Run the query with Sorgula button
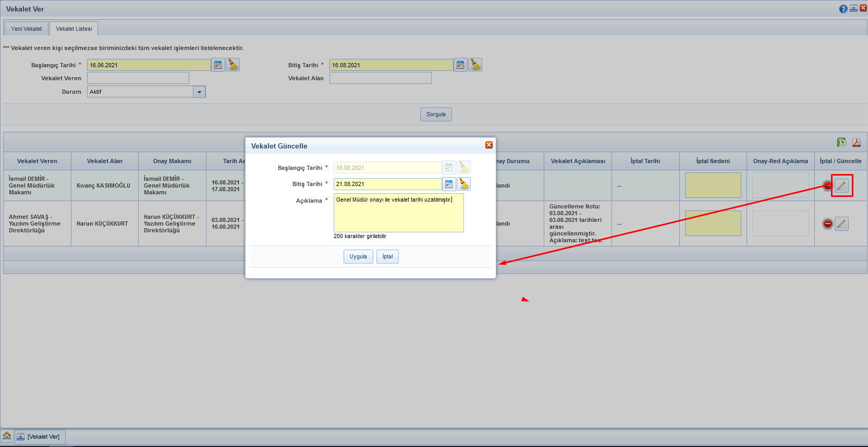868x447 pixels. pyautogui.click(x=436, y=115)
